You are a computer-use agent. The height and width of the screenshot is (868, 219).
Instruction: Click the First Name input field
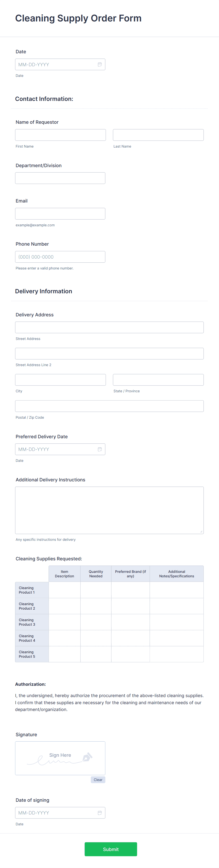(x=60, y=134)
